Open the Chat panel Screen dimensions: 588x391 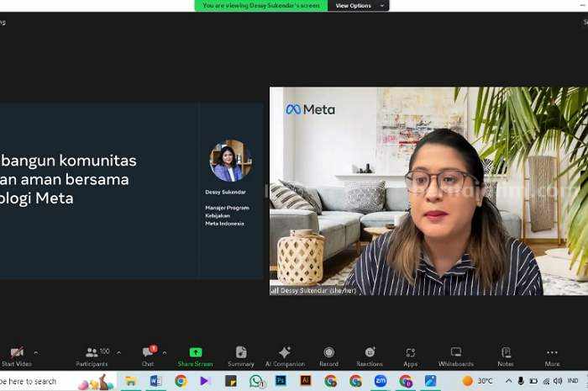point(149,357)
